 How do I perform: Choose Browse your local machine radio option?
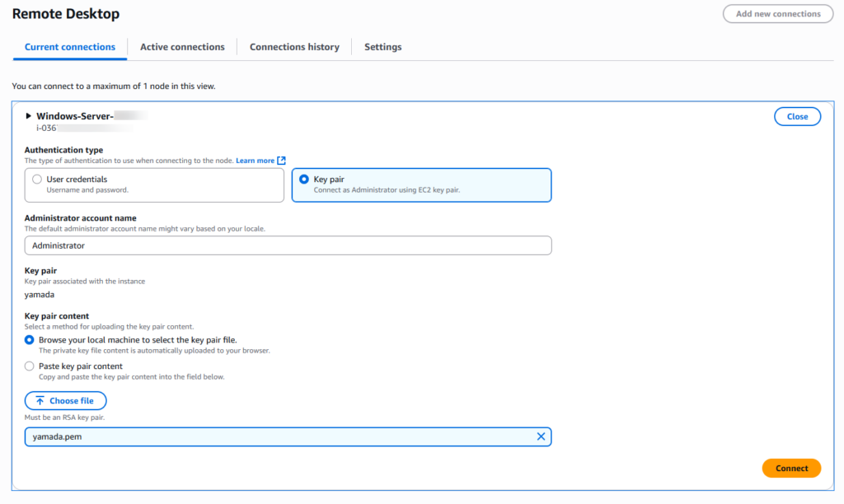click(30, 339)
